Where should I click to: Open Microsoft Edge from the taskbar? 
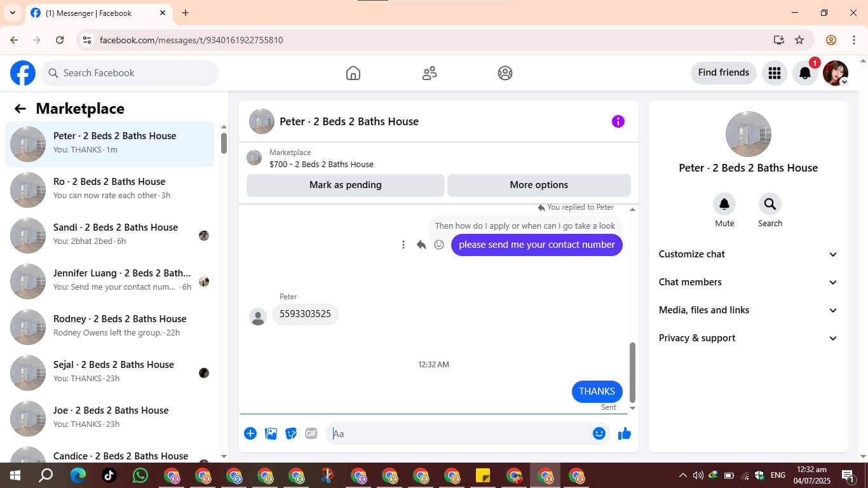[78, 475]
